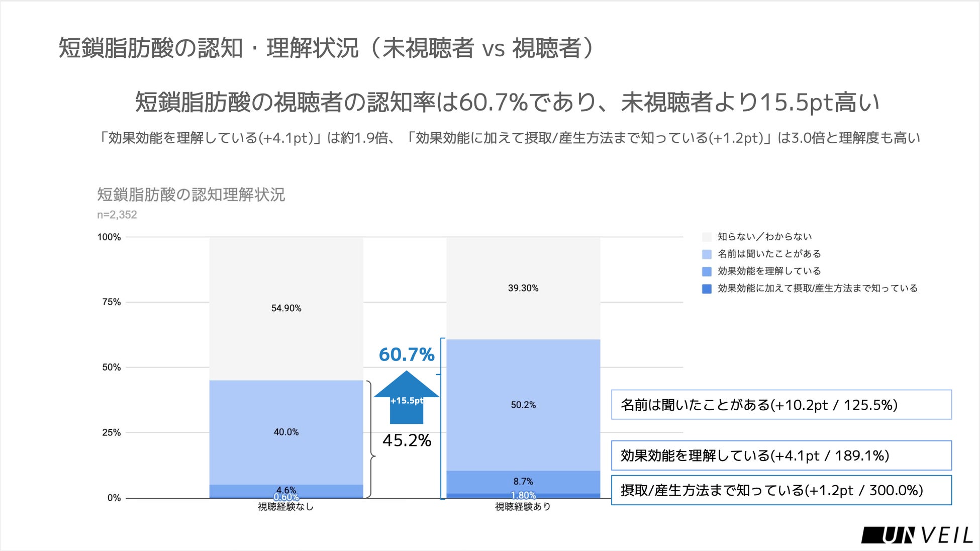This screenshot has height=551, width=980.
Task: Click the large blue 60.7% label
Action: click(x=406, y=354)
